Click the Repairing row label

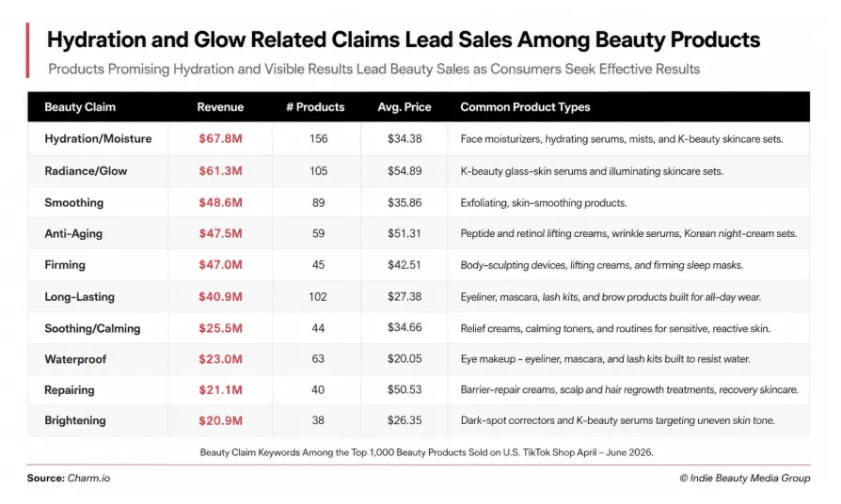click(70, 390)
